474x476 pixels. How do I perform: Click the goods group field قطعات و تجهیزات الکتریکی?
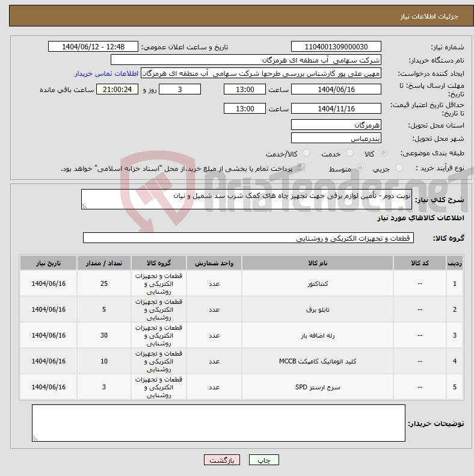[248, 238]
